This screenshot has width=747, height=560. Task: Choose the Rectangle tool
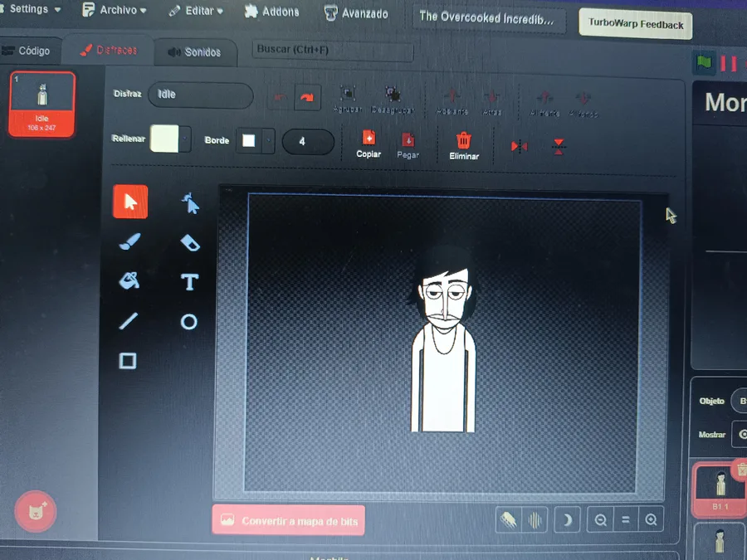127,361
